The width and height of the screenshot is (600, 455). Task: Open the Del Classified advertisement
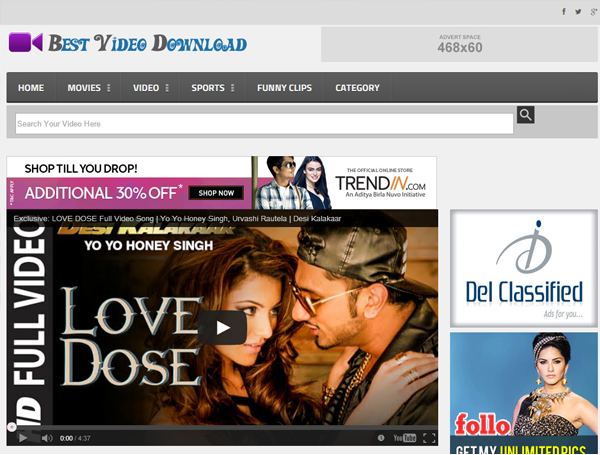tap(523, 268)
